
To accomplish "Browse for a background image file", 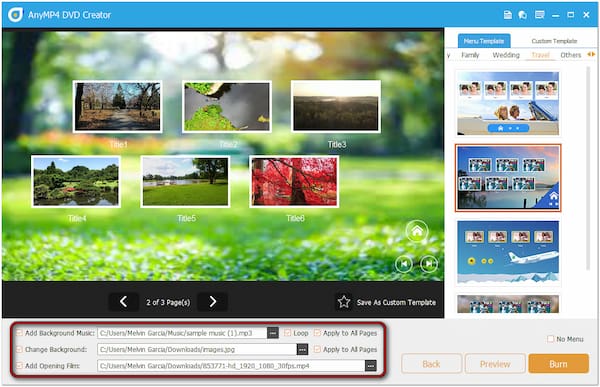I will (x=302, y=349).
